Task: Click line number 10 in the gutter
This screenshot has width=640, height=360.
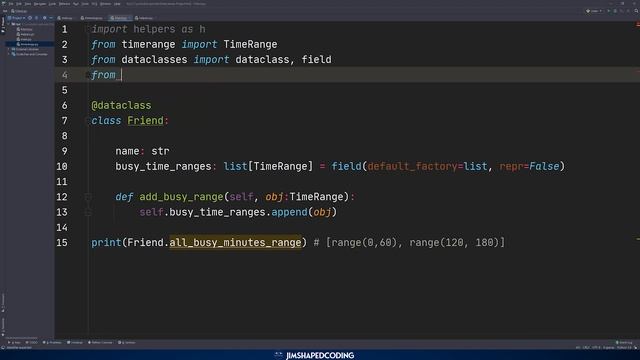Action: click(x=62, y=167)
